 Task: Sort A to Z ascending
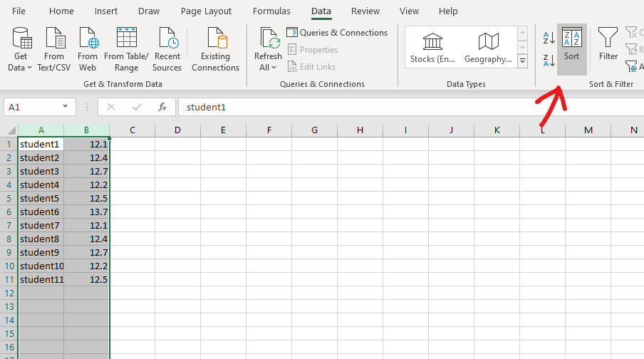click(x=549, y=38)
